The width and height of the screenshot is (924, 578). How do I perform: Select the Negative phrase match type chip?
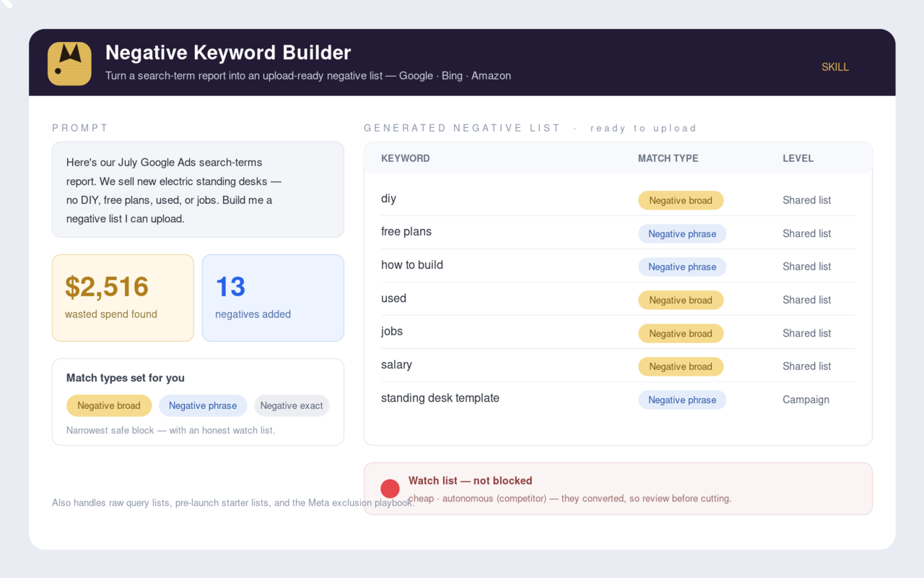(x=203, y=405)
